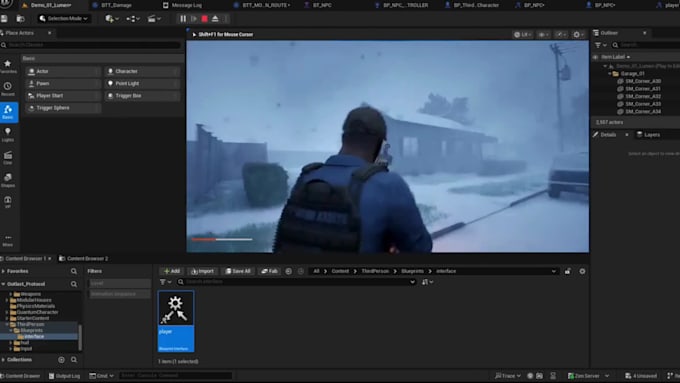Viewport: 680px width, 383px height.
Task: Click More categories in Place Actors sidebar
Action: (x=8, y=240)
